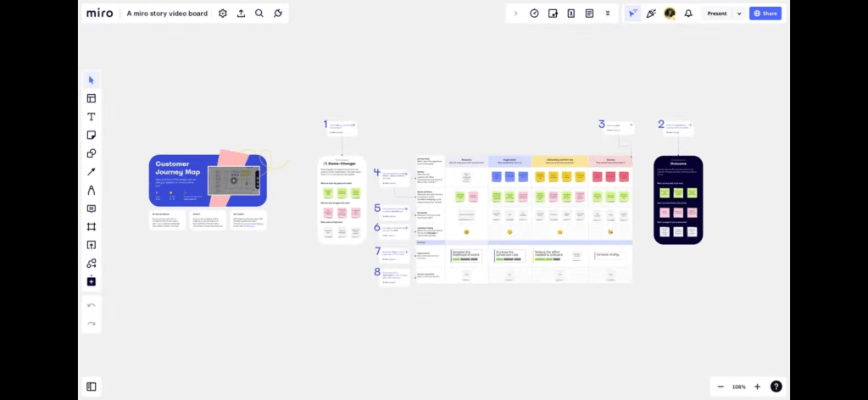Viewport: 868px width, 400px height.
Task: Open the notifications bell
Action: [x=688, y=14]
